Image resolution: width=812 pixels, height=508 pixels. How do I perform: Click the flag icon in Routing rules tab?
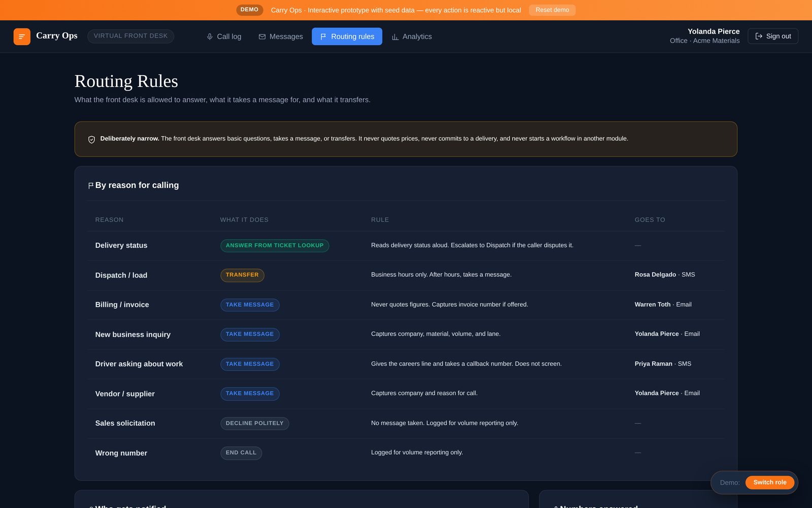[x=323, y=37]
